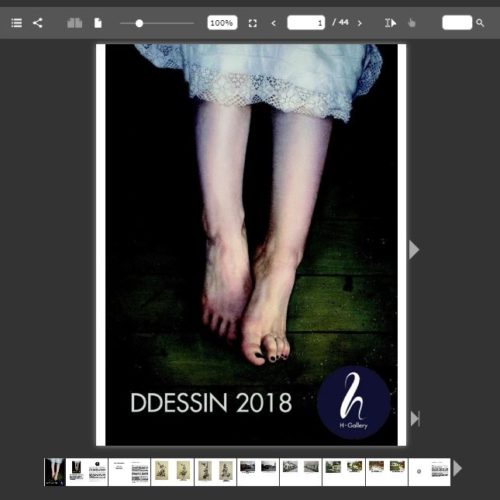This screenshot has width=500, height=500.
Task: Select the text selection cursor tool
Action: [x=390, y=23]
